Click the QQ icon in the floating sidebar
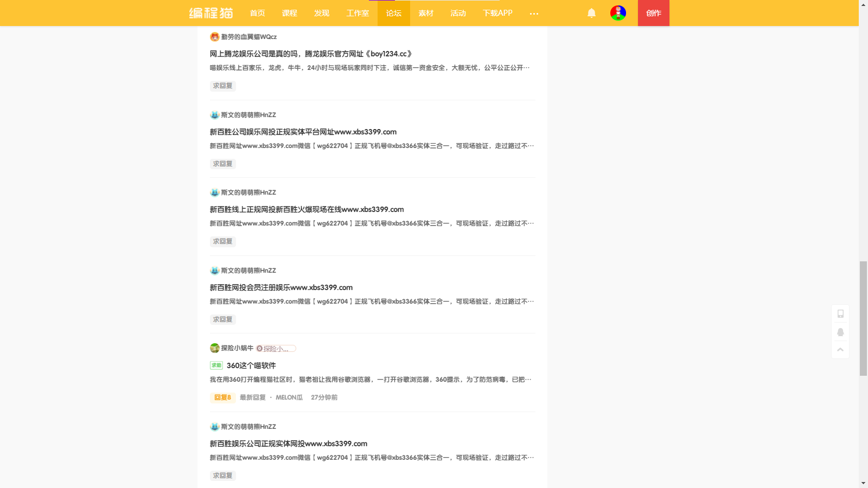Viewport: 868px width, 488px height. pos(840,332)
